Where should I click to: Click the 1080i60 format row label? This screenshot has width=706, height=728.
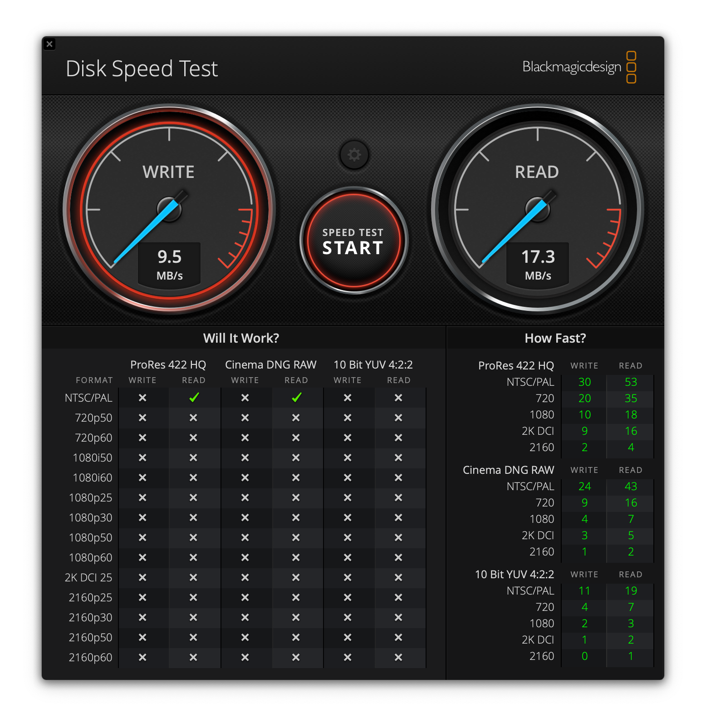(x=93, y=478)
